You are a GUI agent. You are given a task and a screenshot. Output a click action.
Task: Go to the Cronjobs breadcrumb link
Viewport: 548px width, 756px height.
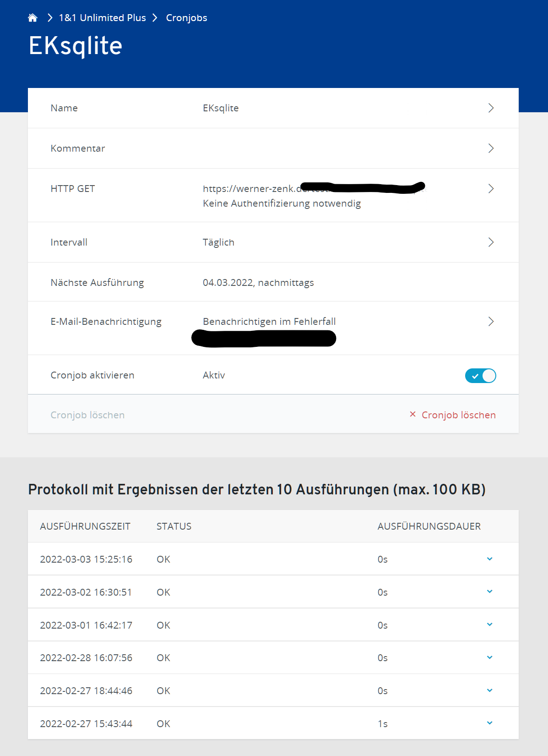pyautogui.click(x=186, y=18)
